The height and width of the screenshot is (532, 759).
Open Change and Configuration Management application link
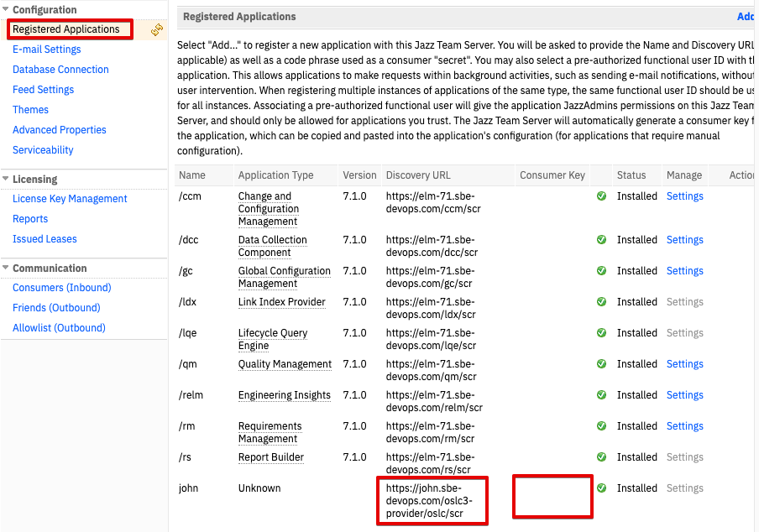(x=268, y=209)
